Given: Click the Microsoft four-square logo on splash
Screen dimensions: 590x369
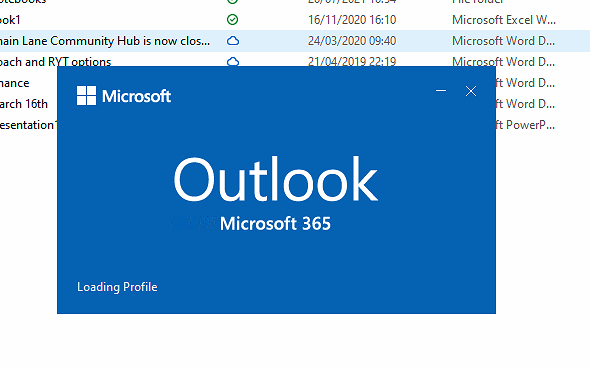Looking at the screenshot, I should (x=87, y=96).
